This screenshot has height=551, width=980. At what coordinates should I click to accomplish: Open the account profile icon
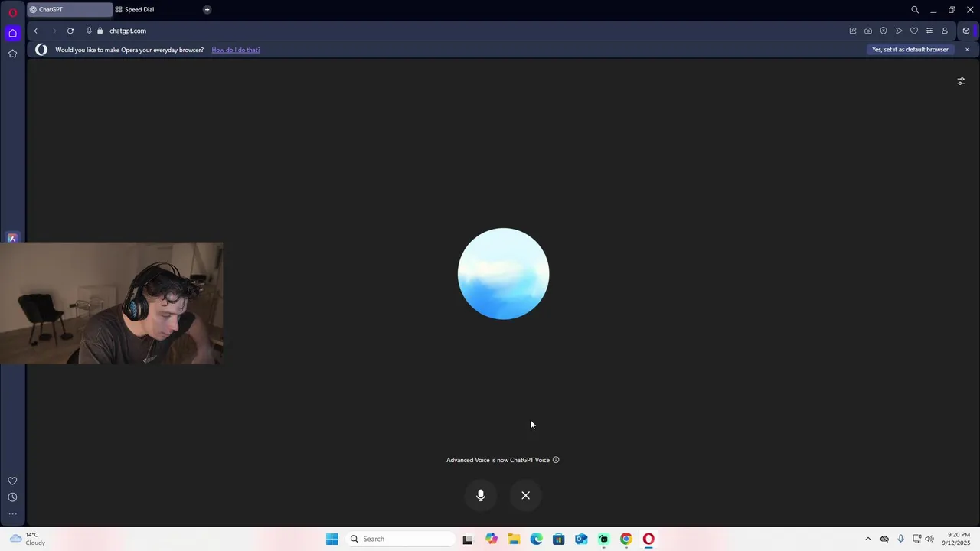point(945,31)
